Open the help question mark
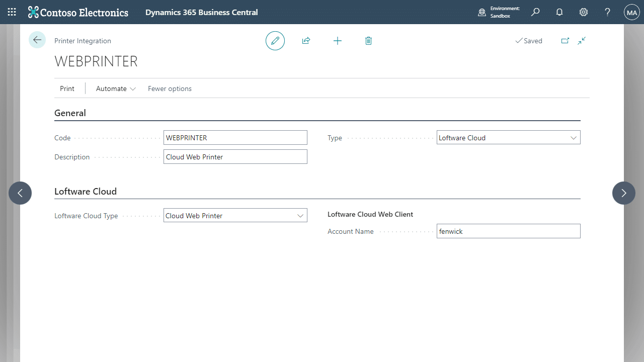 pos(607,12)
